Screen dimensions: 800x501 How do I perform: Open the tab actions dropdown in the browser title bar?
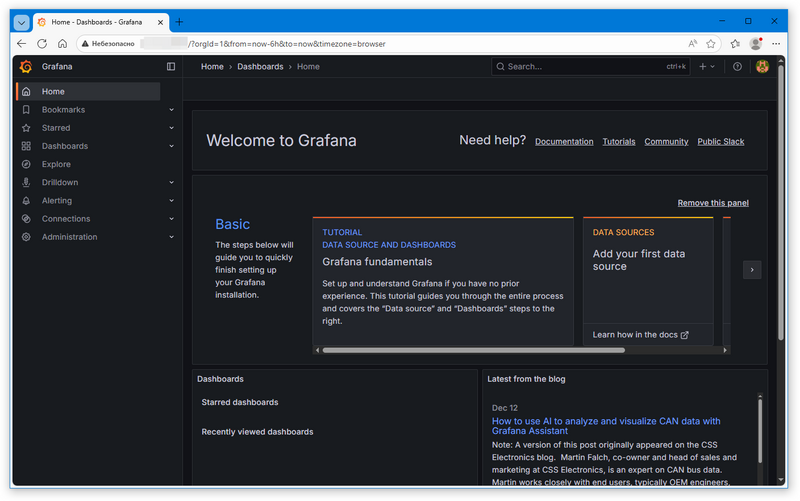21,22
